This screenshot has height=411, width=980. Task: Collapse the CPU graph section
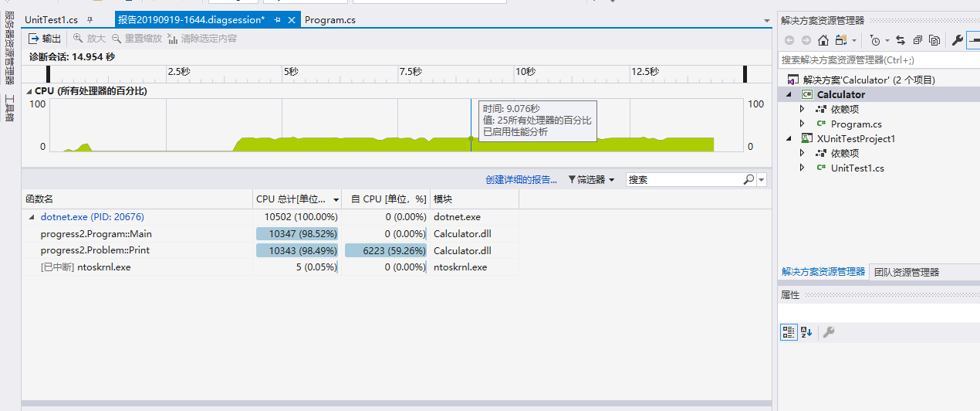tap(29, 91)
